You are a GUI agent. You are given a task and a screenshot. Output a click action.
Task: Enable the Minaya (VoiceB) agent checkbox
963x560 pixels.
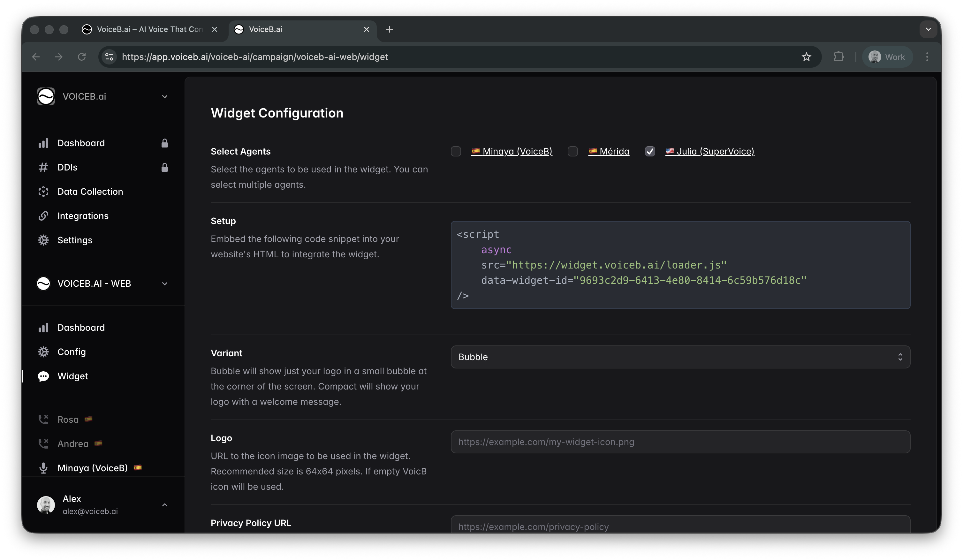pyautogui.click(x=456, y=151)
